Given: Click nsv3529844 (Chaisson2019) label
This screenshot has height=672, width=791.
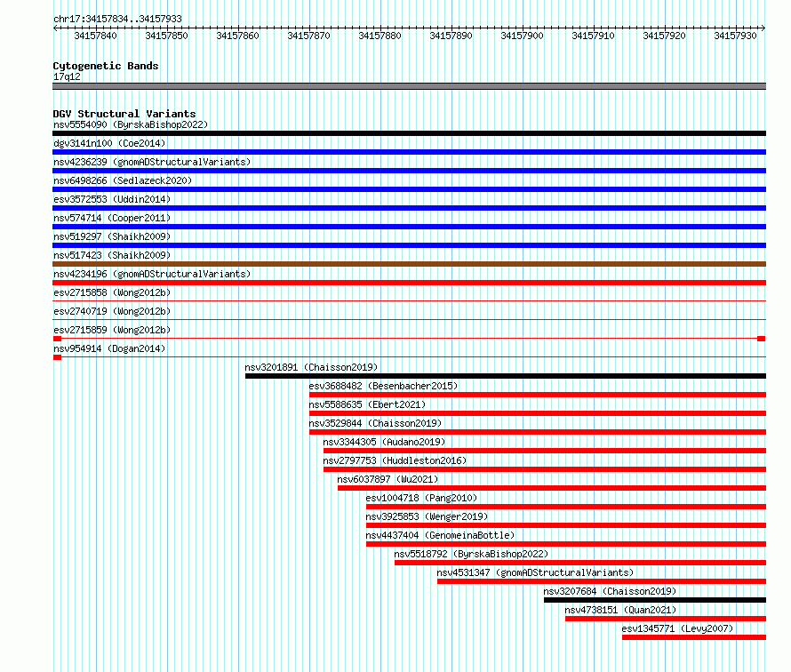Looking at the screenshot, I should tap(375, 423).
